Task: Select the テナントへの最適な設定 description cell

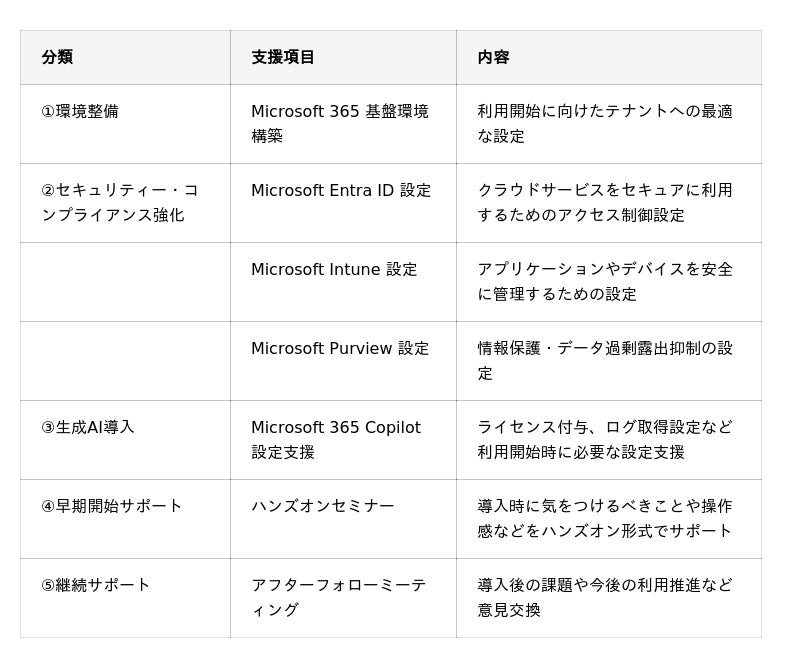Action: (x=605, y=123)
